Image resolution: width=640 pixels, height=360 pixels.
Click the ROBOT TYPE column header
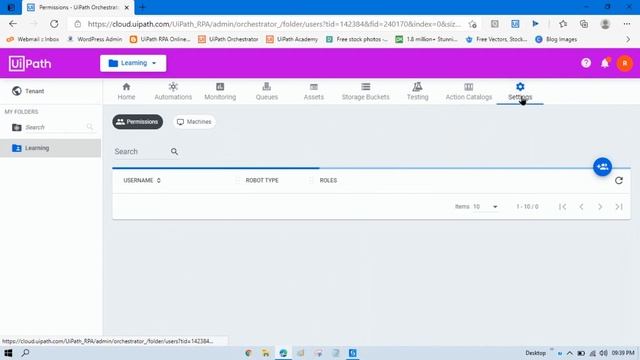262,180
